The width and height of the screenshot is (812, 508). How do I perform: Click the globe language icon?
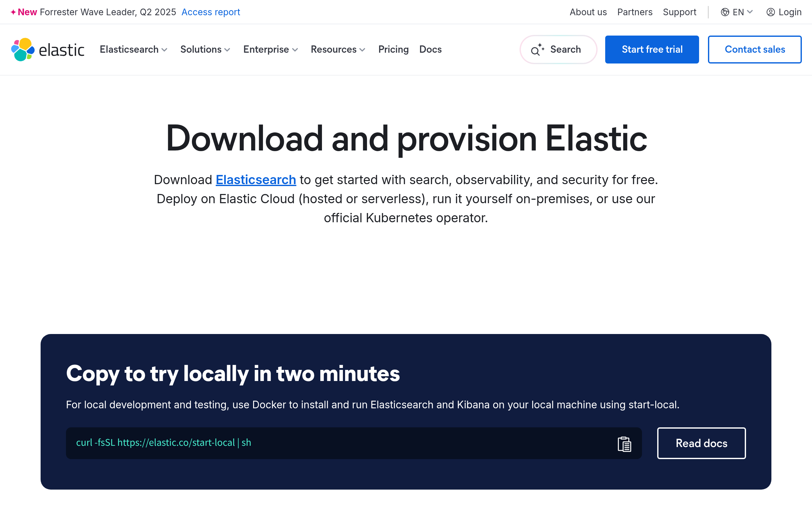tap(725, 12)
